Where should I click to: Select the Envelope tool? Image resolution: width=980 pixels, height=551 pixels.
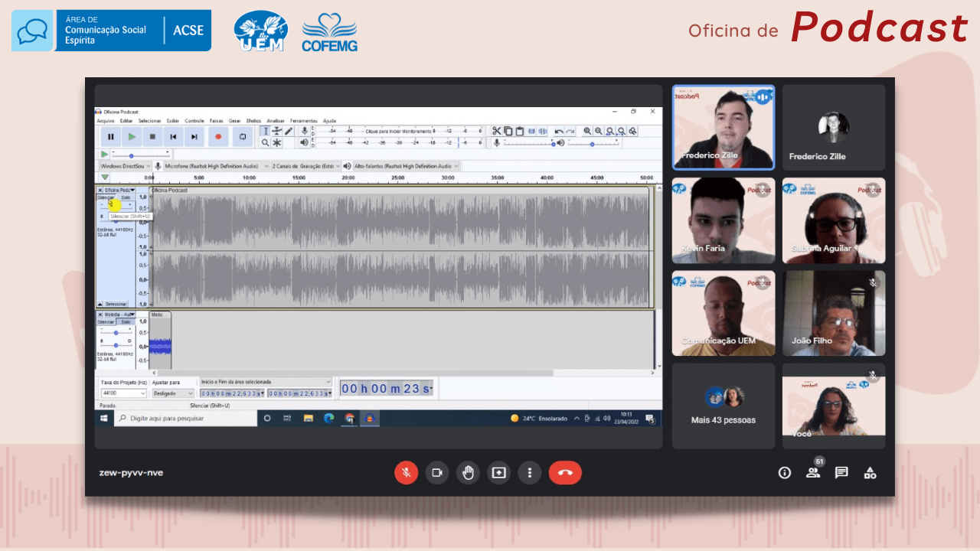tap(277, 131)
